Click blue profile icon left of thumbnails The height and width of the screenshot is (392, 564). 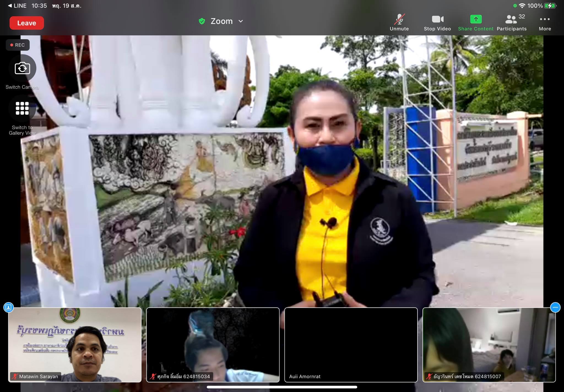click(9, 307)
